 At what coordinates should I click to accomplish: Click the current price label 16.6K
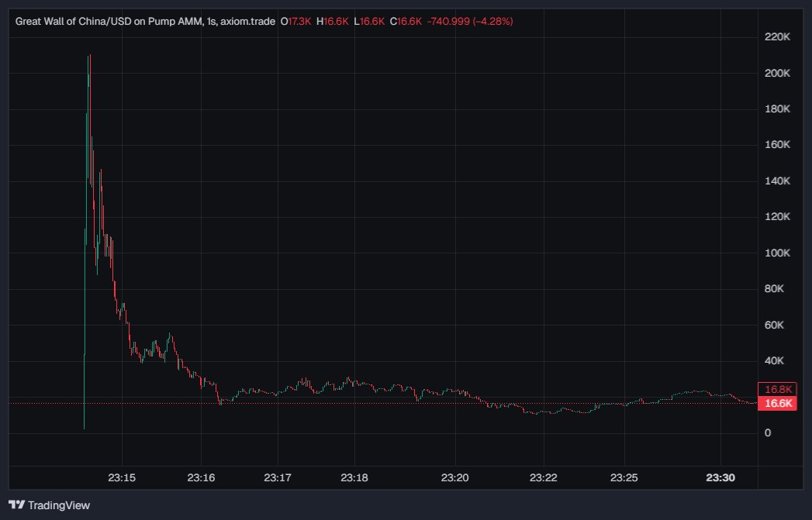(777, 404)
